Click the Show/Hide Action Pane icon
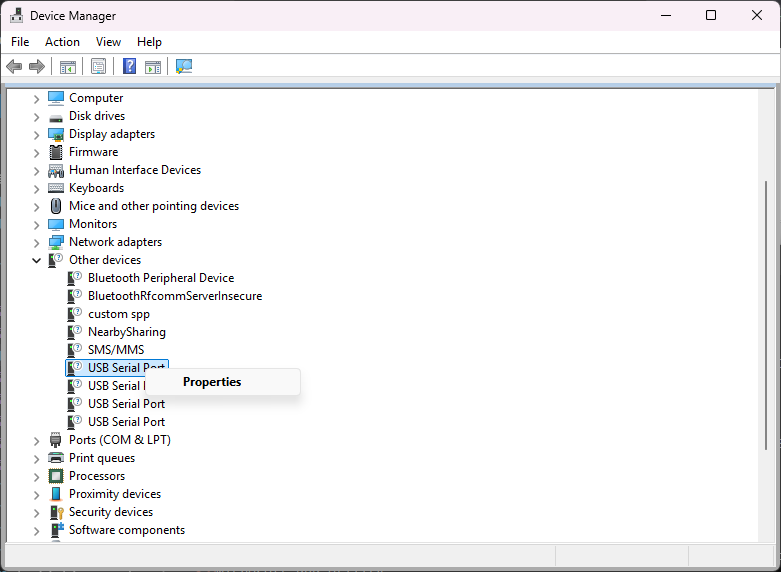 153,66
